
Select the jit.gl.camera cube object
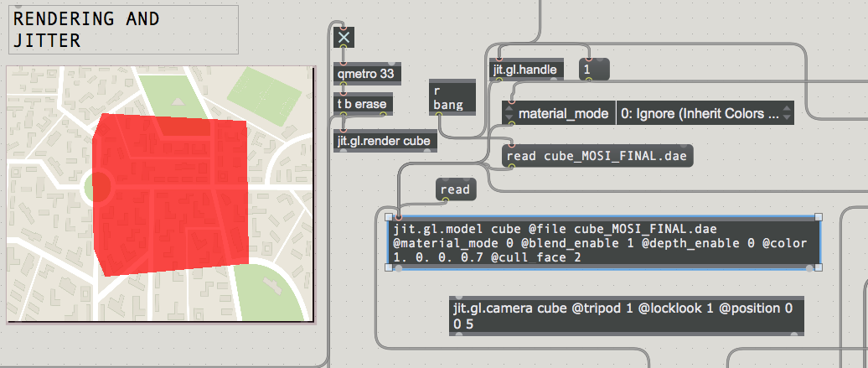(x=626, y=316)
